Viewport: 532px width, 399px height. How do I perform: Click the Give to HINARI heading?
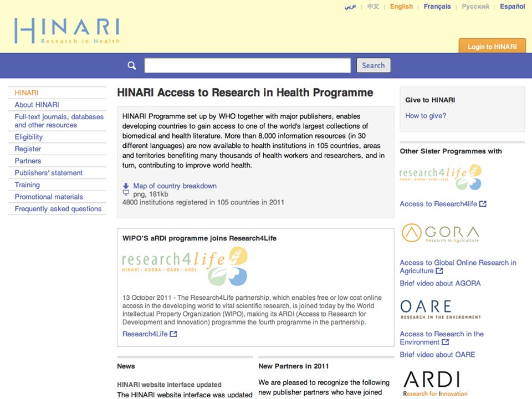point(430,100)
